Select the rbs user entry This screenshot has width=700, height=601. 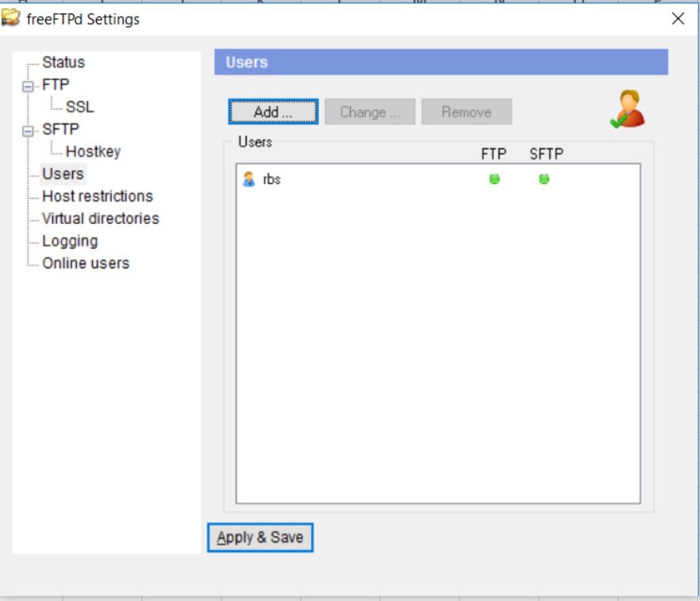pos(271,180)
